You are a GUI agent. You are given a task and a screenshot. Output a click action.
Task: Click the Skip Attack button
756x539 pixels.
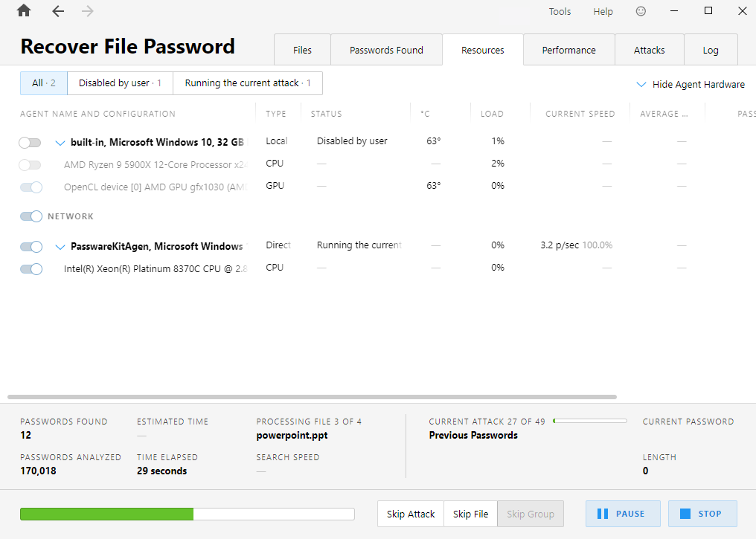click(x=411, y=514)
